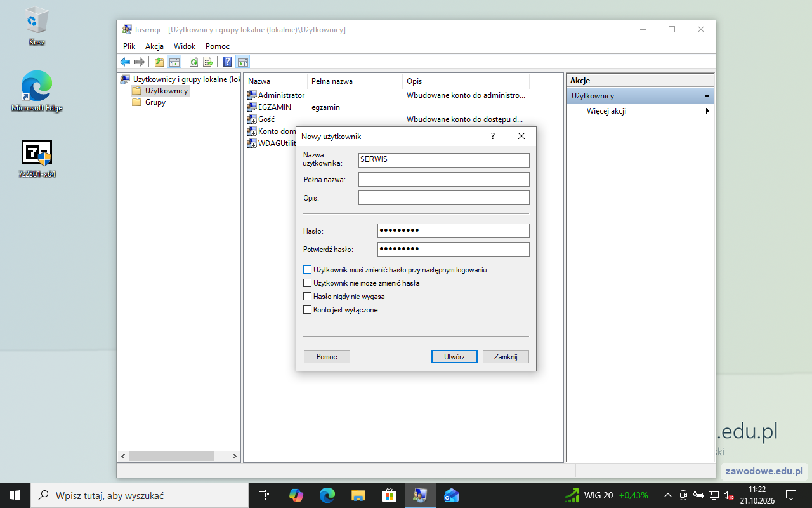Click the muted volume tray icon
The width and height of the screenshot is (812, 508).
729,495
